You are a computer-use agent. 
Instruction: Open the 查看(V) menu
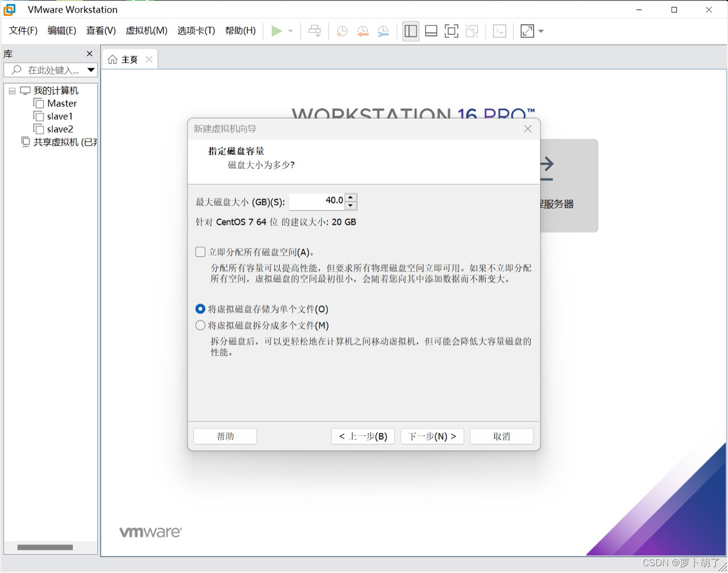101,31
